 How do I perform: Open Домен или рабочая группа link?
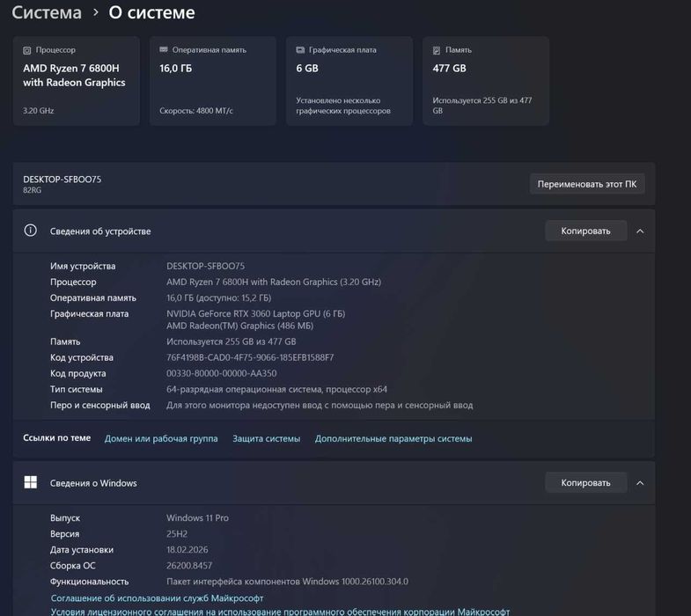tap(161, 438)
